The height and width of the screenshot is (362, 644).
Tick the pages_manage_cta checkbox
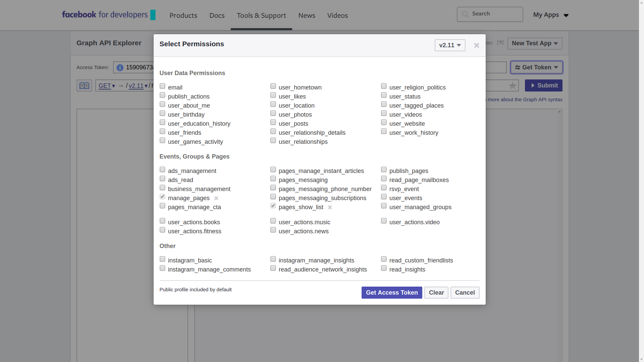[162, 206]
